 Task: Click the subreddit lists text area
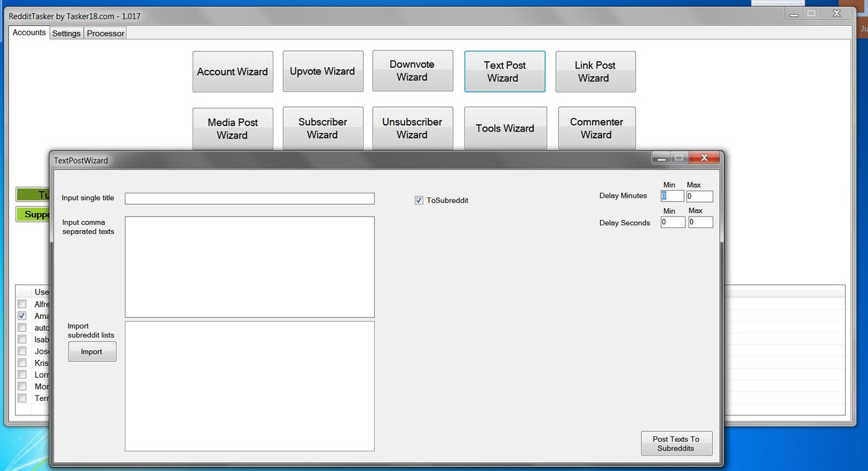tap(250, 386)
